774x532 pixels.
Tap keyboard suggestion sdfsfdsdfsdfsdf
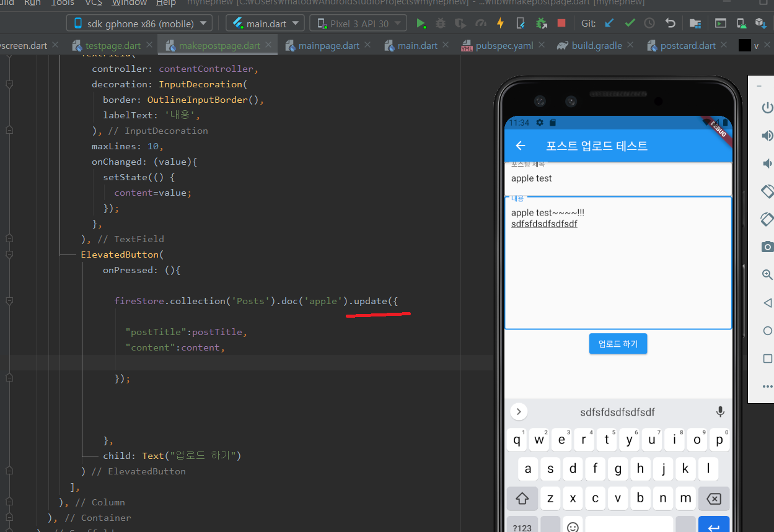pyautogui.click(x=617, y=412)
